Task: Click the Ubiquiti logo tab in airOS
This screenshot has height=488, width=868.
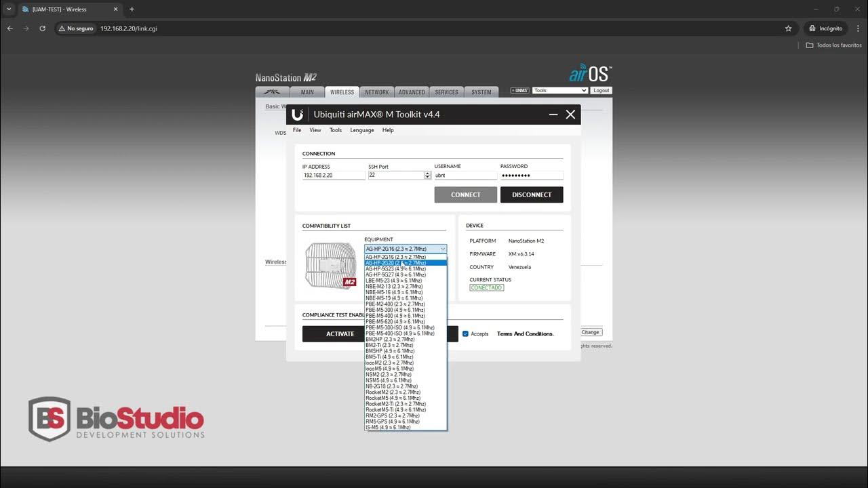Action: (x=273, y=92)
